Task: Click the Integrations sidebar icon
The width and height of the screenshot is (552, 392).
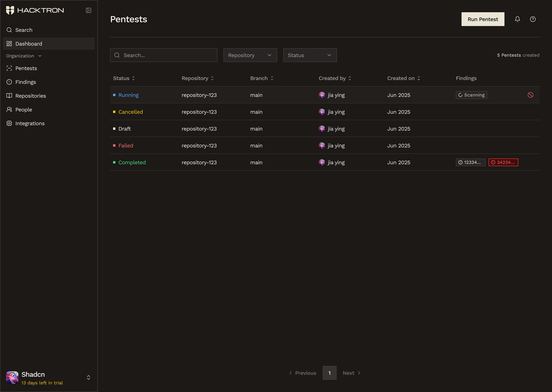Action: click(9, 123)
